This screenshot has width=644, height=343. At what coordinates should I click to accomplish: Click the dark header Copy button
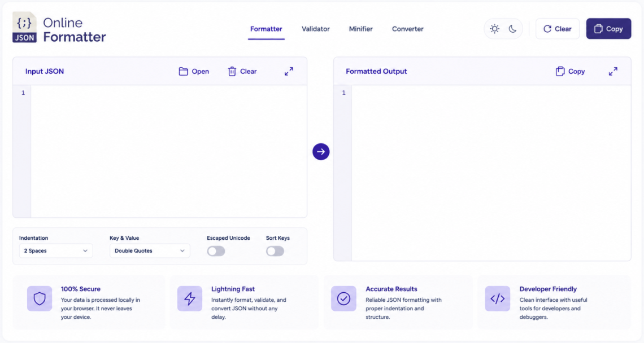pyautogui.click(x=608, y=29)
